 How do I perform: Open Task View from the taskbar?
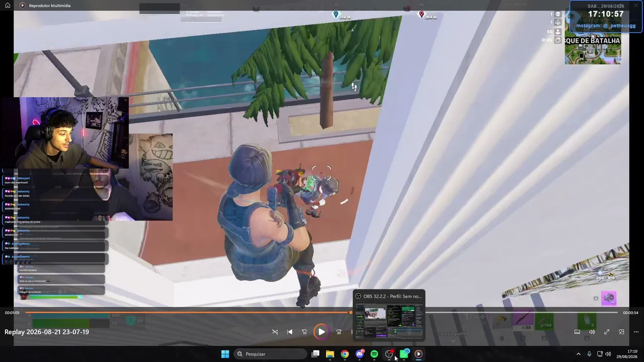click(315, 354)
